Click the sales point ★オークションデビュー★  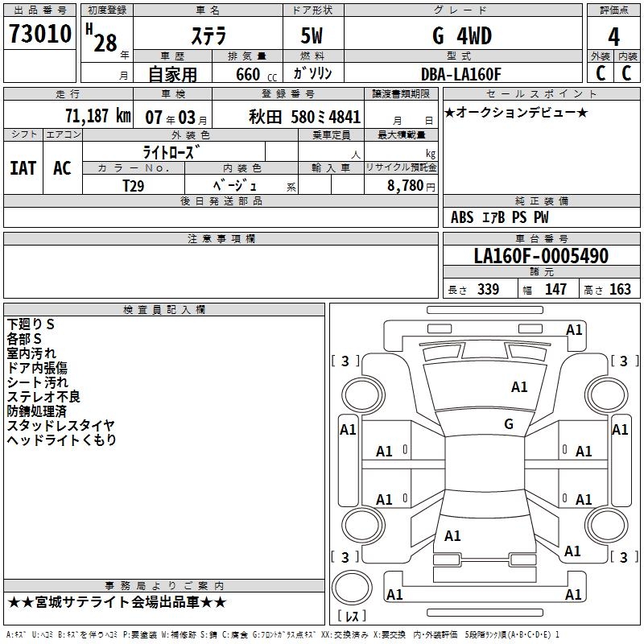[516, 113]
